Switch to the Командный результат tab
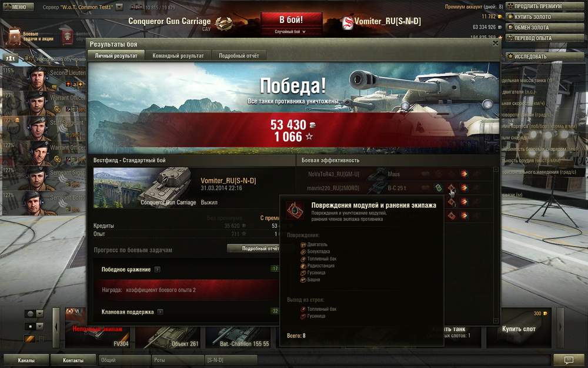Viewport: 588px width, 368px height. [178, 55]
